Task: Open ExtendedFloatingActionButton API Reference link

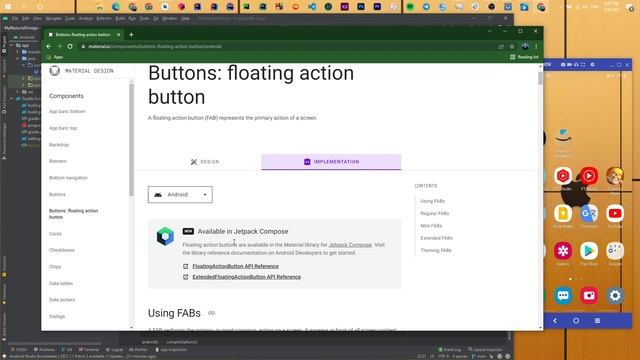Action: pyautogui.click(x=247, y=277)
